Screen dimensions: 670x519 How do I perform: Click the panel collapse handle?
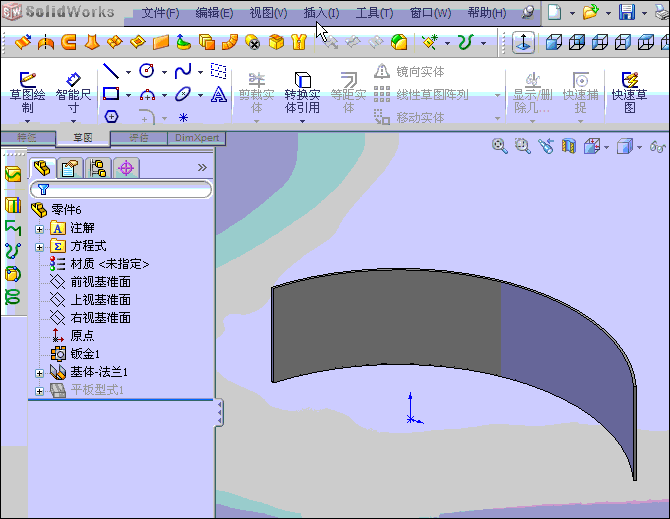[219, 413]
